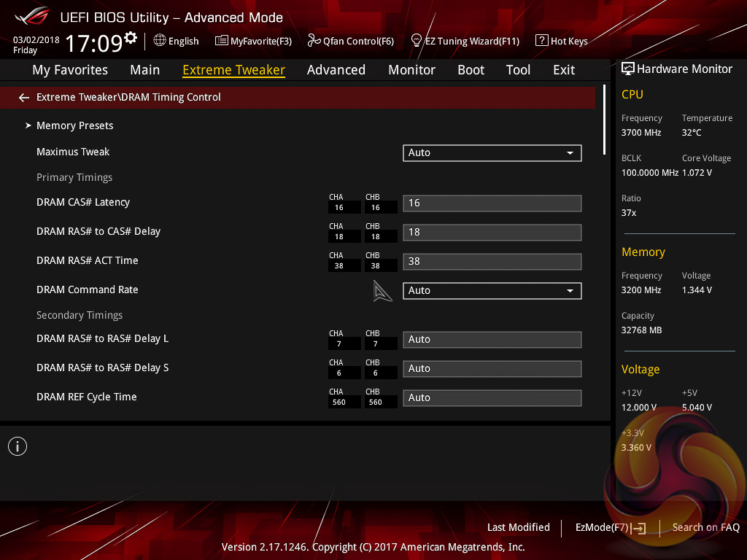Viewport: 747px width, 560px height.
Task: Select DRAM Command Rate label
Action: tap(88, 289)
